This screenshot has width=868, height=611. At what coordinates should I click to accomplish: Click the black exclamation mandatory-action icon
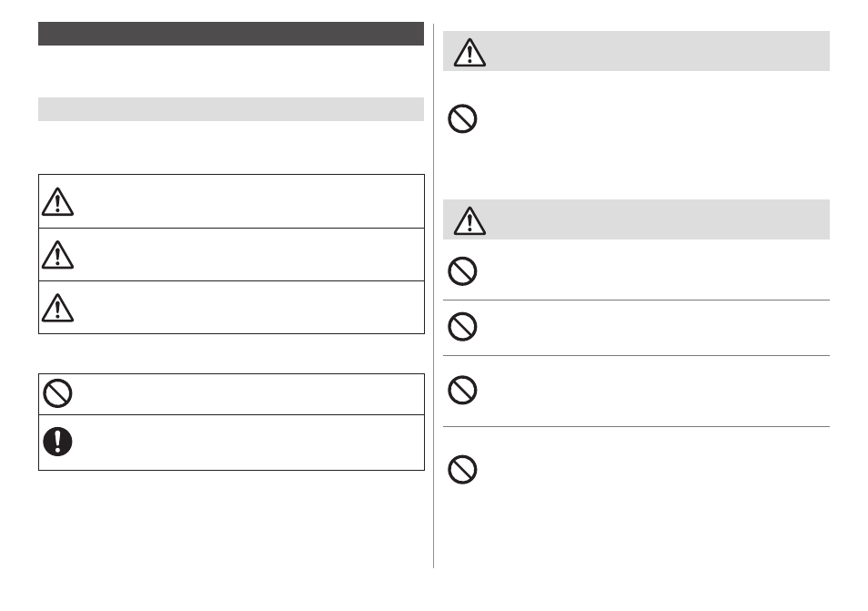(x=57, y=442)
